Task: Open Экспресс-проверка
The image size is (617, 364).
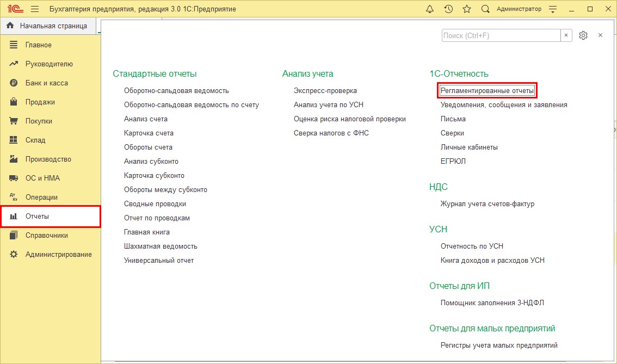Action: pyautogui.click(x=325, y=90)
